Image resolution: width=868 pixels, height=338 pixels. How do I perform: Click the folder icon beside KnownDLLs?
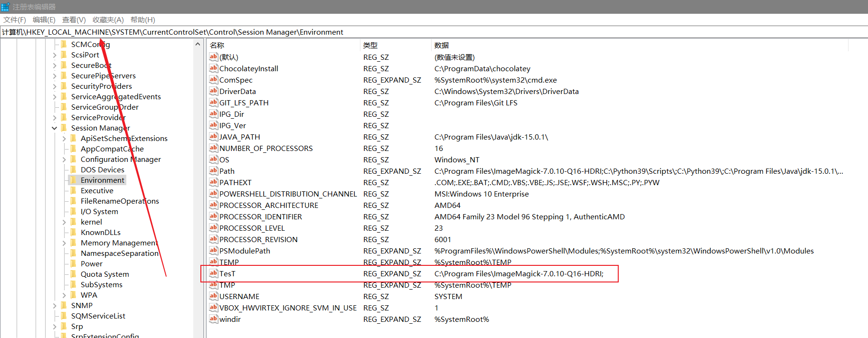point(73,232)
